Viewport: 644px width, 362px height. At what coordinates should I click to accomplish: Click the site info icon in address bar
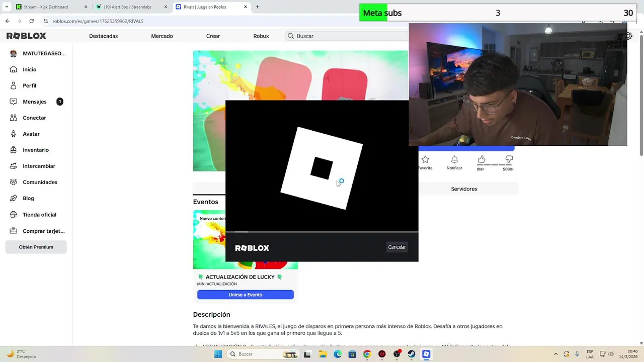click(x=46, y=21)
